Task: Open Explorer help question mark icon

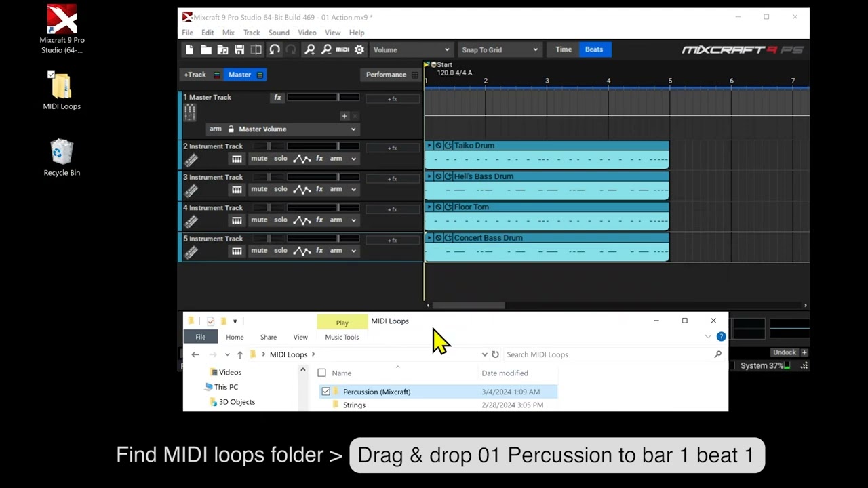Action: pos(721,337)
